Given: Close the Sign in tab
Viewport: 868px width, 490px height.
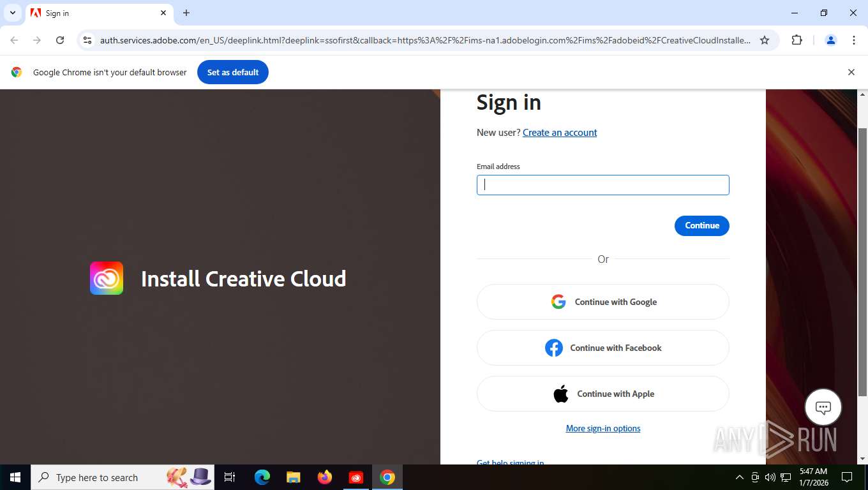Looking at the screenshot, I should [163, 13].
